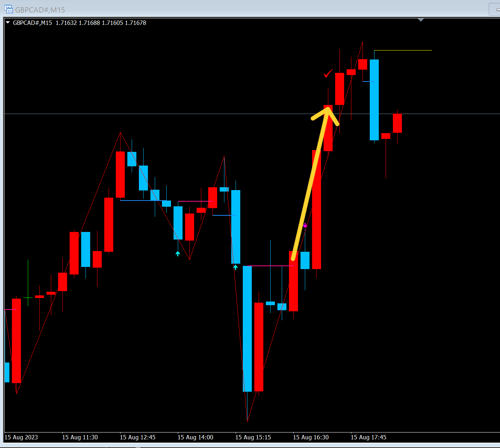Click the magenta down arrow signal

tap(305, 225)
